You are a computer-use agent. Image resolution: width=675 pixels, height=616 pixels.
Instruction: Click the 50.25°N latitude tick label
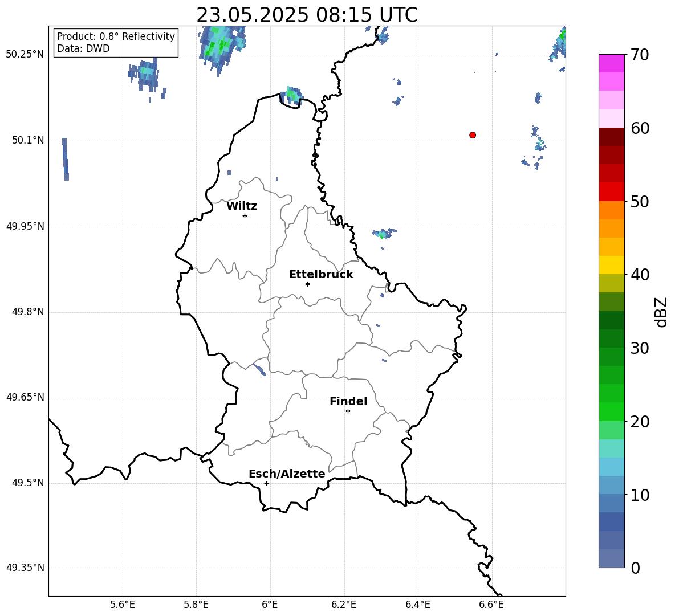point(25,55)
